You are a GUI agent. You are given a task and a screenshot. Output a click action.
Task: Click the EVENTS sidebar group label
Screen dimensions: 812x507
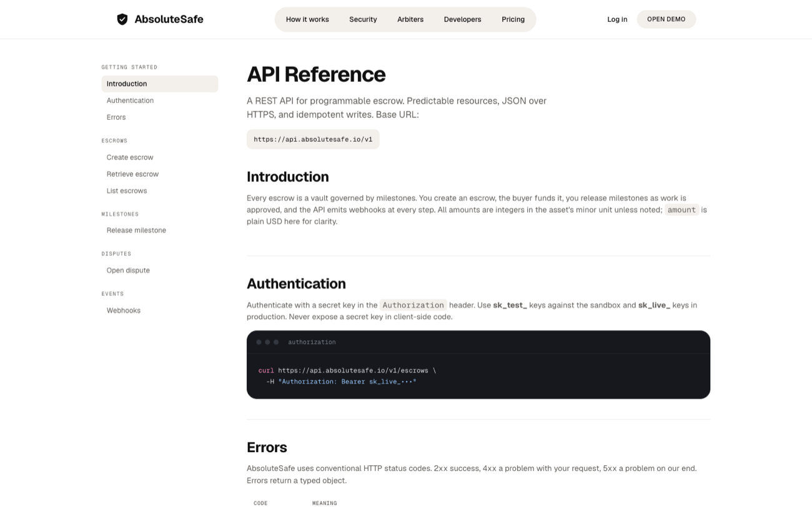coord(112,294)
